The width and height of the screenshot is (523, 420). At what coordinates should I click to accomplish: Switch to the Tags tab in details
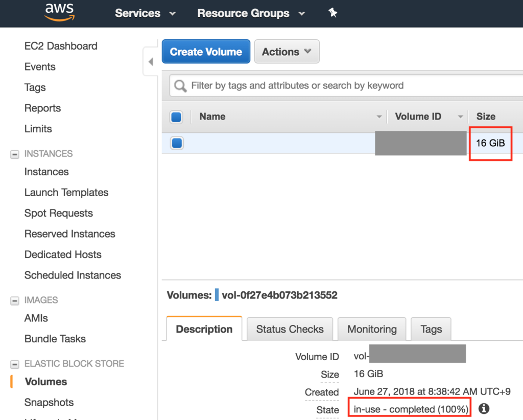(431, 329)
